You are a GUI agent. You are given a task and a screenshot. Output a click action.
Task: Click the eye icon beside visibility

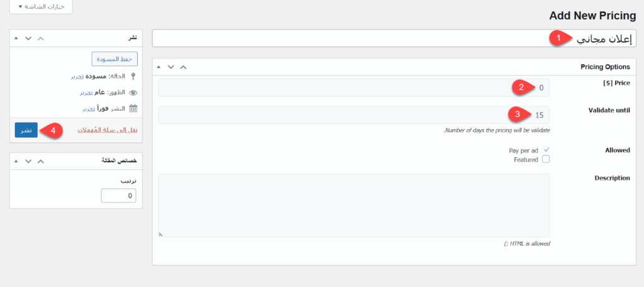pos(133,93)
